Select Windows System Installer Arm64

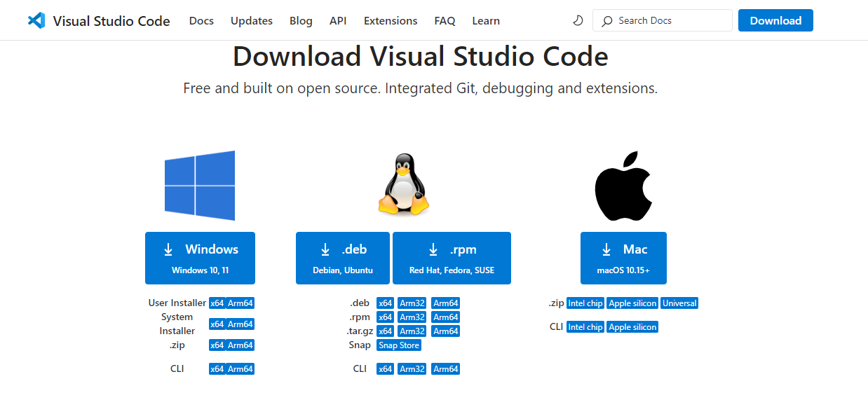tap(240, 324)
